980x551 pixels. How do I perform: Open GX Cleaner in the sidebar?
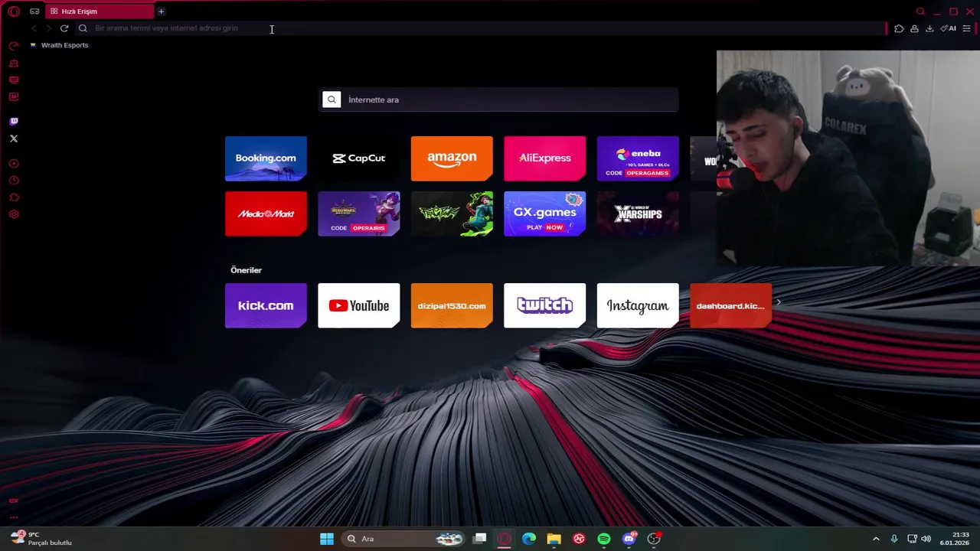[x=14, y=64]
